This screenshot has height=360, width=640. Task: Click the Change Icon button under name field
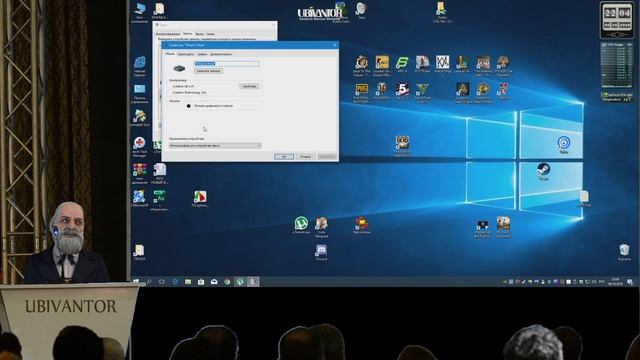pos(208,71)
